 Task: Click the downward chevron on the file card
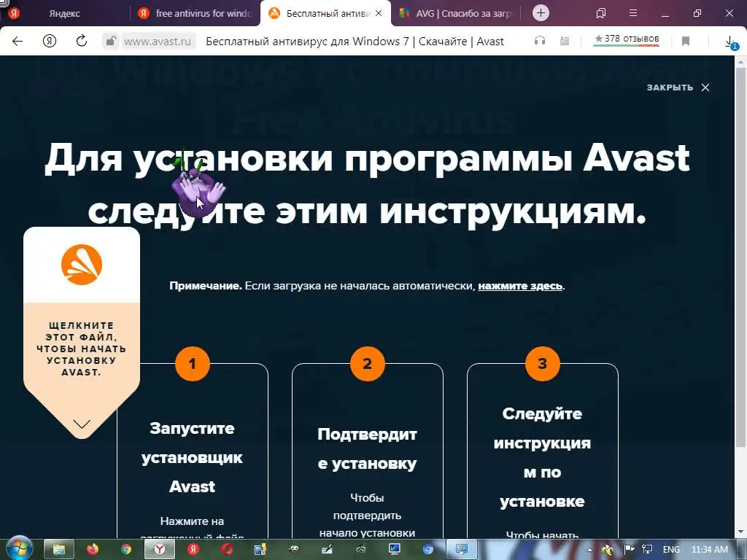pyautogui.click(x=82, y=424)
